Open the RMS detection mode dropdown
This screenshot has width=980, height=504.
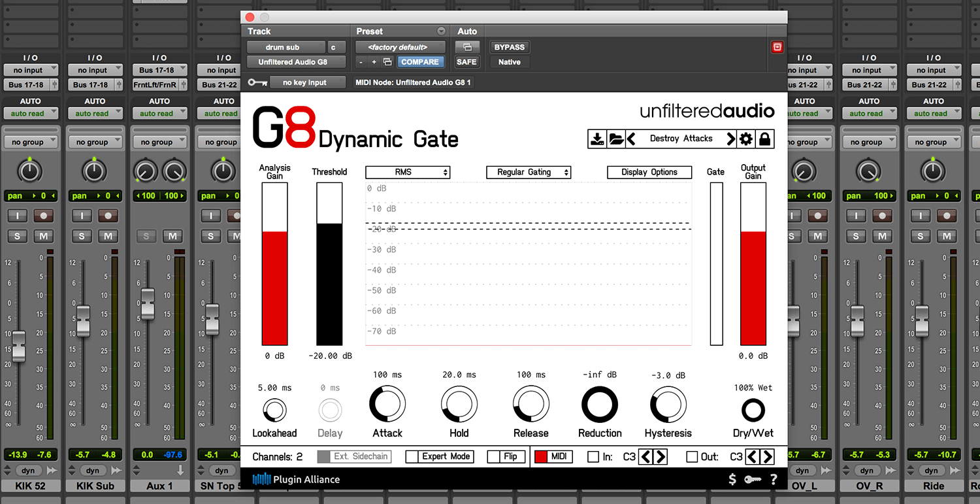(408, 172)
